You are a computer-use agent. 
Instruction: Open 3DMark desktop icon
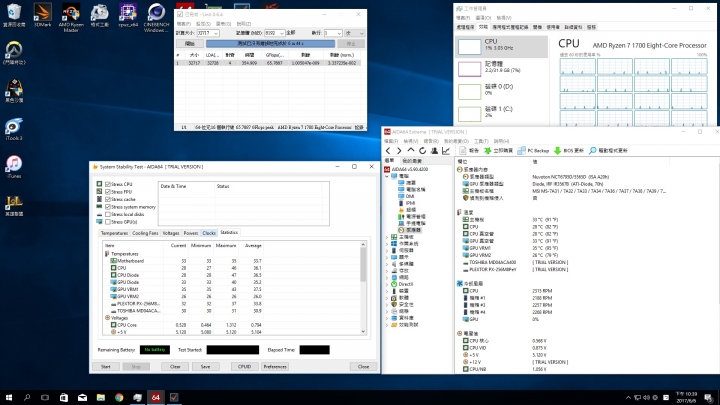[42, 16]
